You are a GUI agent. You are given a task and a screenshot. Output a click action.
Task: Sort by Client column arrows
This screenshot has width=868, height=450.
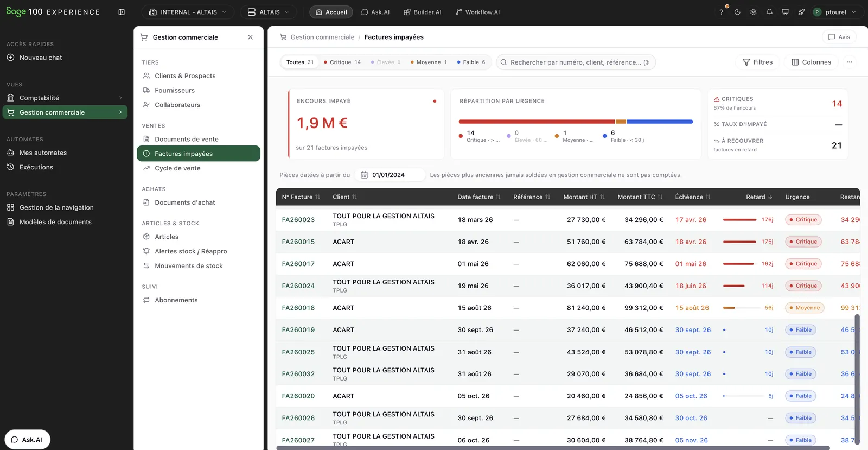[x=355, y=197]
